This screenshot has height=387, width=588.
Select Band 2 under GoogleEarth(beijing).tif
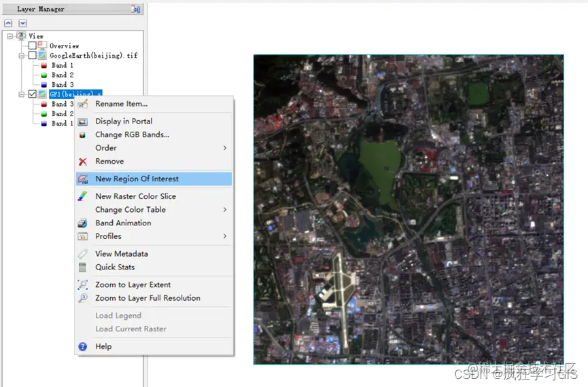pos(63,75)
